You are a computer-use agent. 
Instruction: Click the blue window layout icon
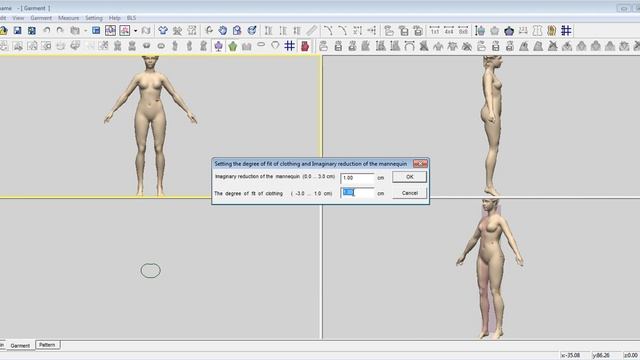(96, 31)
